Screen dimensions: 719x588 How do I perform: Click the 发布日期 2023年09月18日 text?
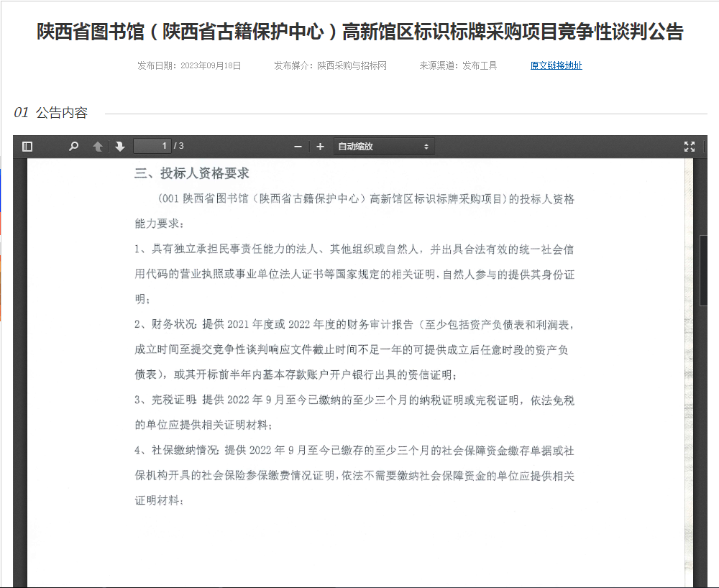(x=189, y=65)
